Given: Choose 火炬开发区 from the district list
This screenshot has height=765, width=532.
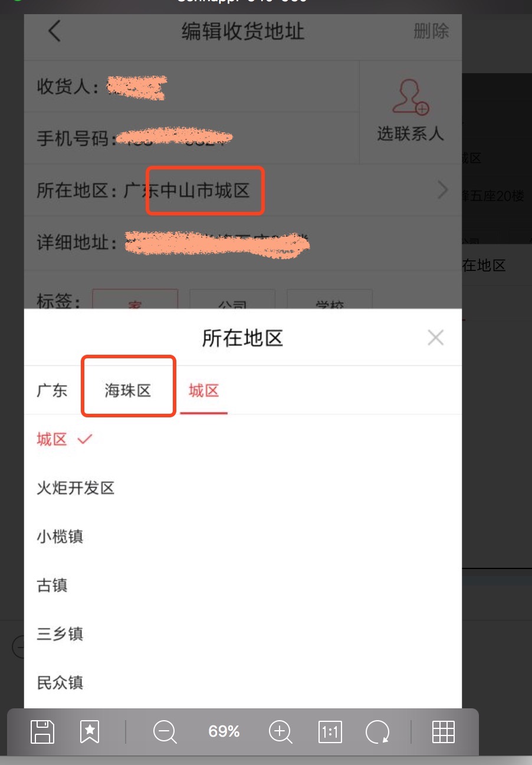Looking at the screenshot, I should point(242,488).
